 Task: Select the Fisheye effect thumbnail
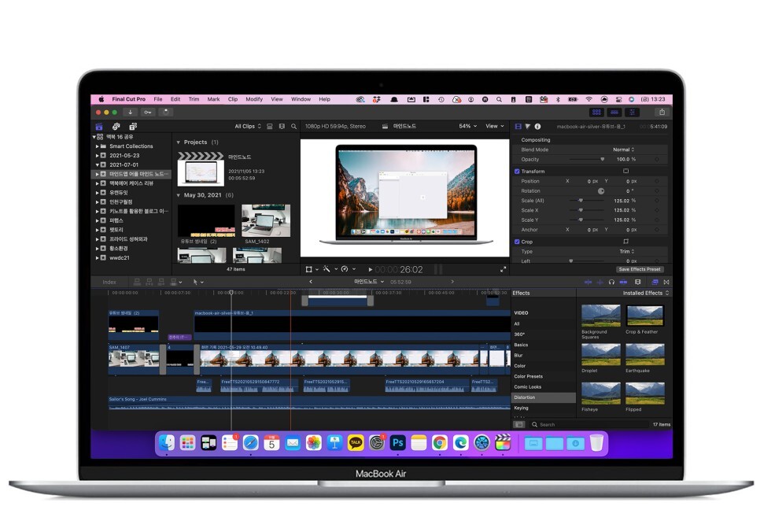600,393
